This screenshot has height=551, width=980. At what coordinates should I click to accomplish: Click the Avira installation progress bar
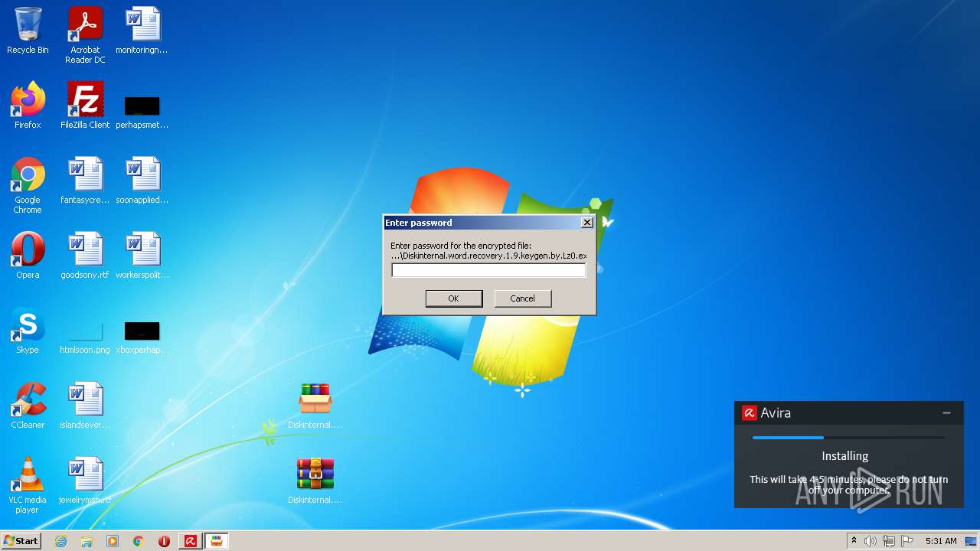pos(848,438)
